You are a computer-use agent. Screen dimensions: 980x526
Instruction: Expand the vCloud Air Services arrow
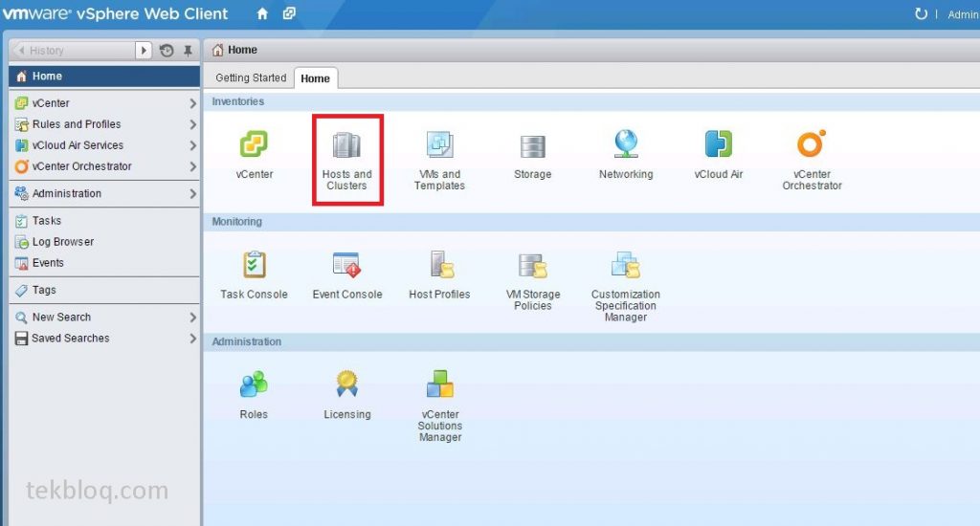(192, 145)
